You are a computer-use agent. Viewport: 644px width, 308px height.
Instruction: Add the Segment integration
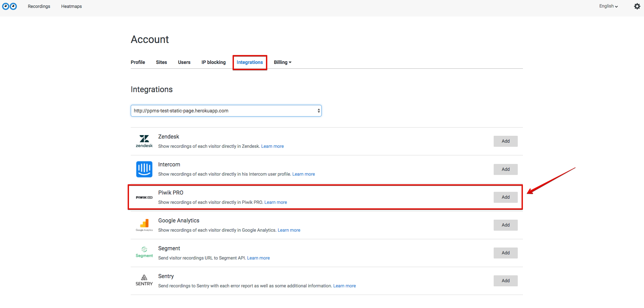pos(506,253)
